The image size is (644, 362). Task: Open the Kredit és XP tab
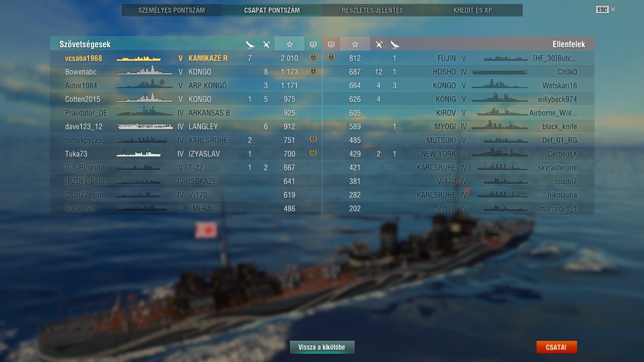(473, 10)
